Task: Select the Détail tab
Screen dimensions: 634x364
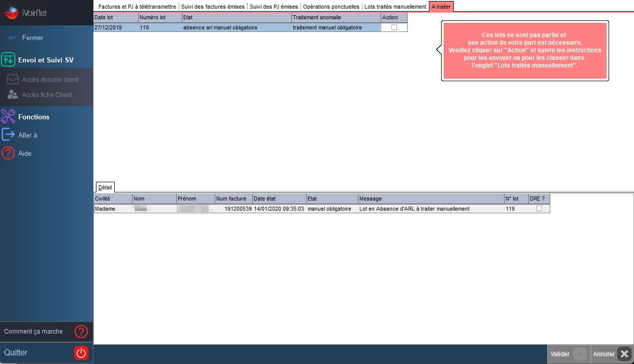Action: pos(105,187)
